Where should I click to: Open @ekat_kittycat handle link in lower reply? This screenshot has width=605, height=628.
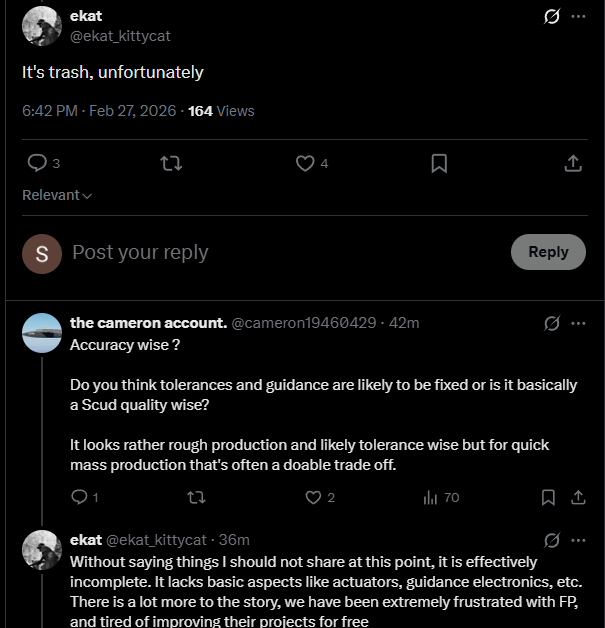click(157, 540)
